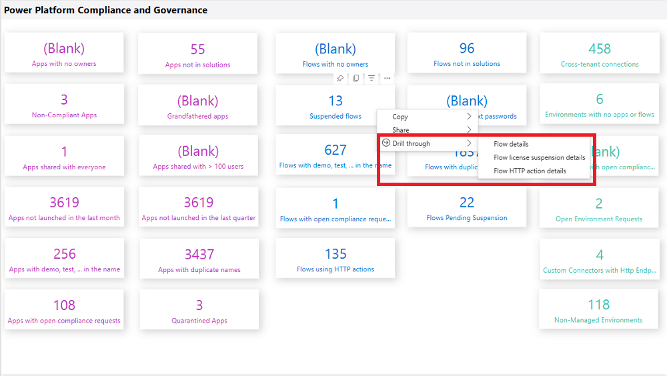Expand the Copy submenu chevron
This screenshot has width=668, height=376.
pos(469,116)
